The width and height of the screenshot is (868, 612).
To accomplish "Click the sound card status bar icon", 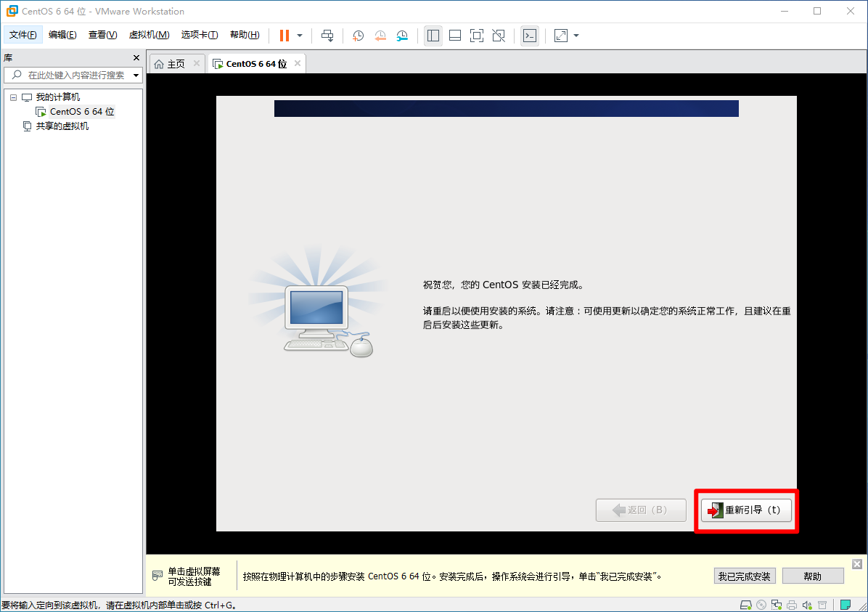I will pos(807,605).
